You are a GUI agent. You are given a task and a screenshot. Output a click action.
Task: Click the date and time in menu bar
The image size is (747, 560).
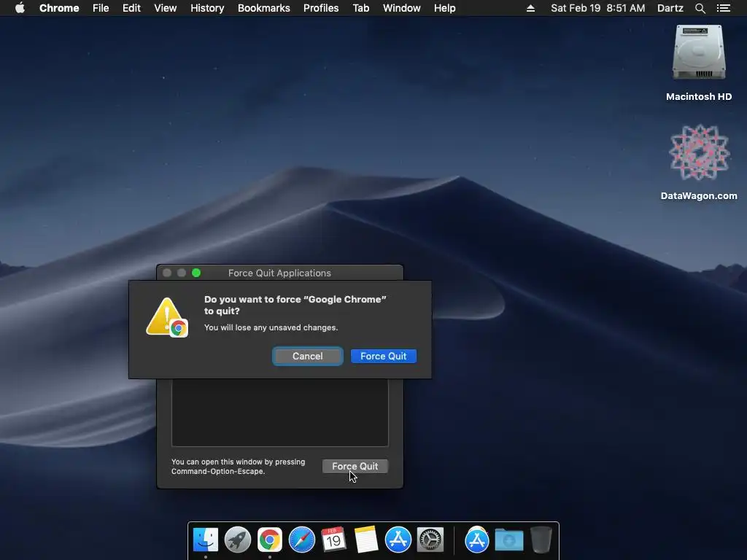(598, 8)
